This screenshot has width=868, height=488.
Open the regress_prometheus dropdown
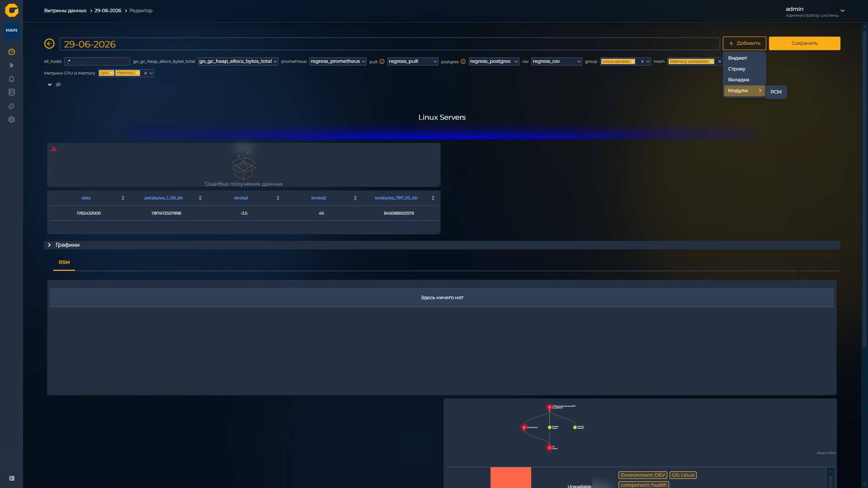coord(338,61)
